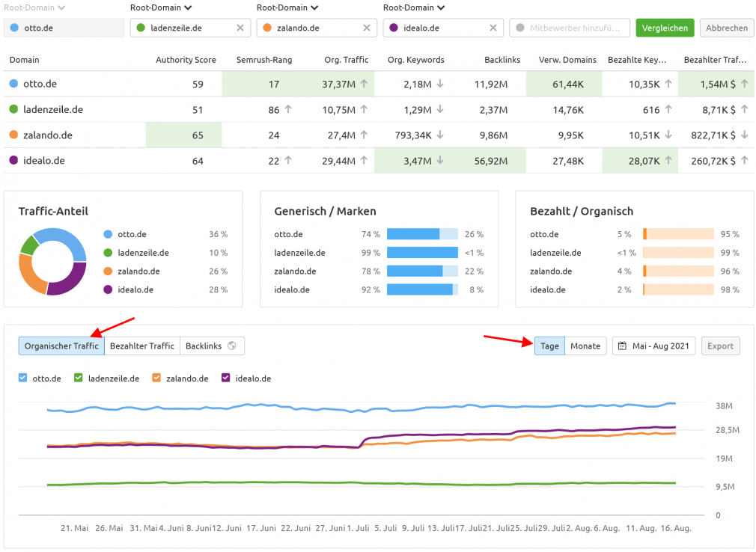Click up arrow beside 8,71K $ value
The height and width of the screenshot is (552, 756).
point(745,109)
